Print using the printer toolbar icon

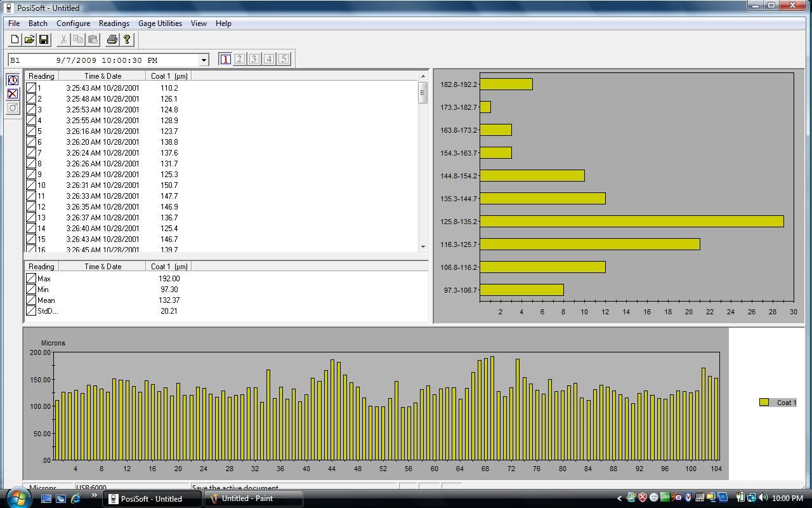pos(112,39)
